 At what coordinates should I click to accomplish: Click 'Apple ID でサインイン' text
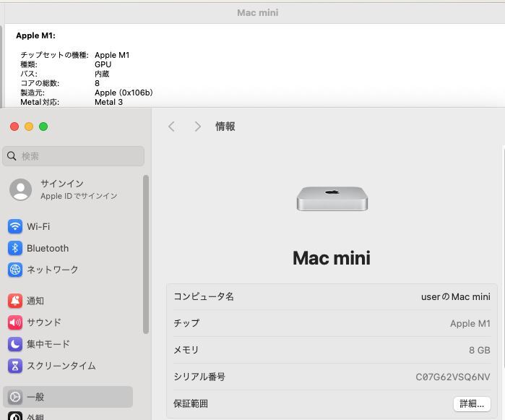(79, 196)
